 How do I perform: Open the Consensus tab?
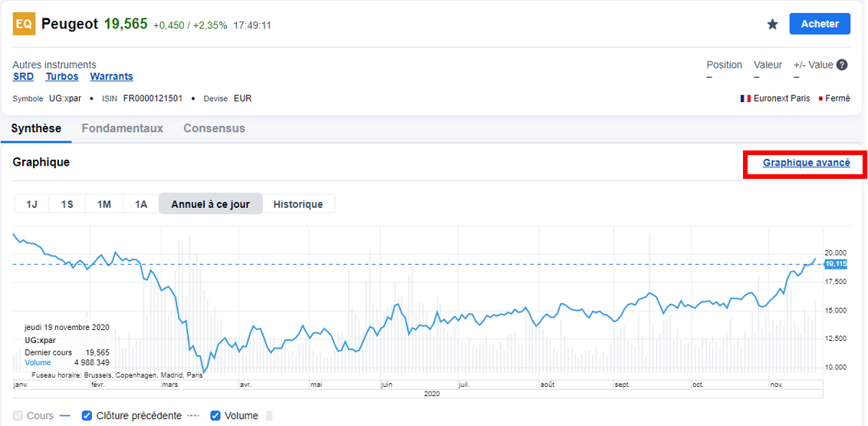coord(214,128)
